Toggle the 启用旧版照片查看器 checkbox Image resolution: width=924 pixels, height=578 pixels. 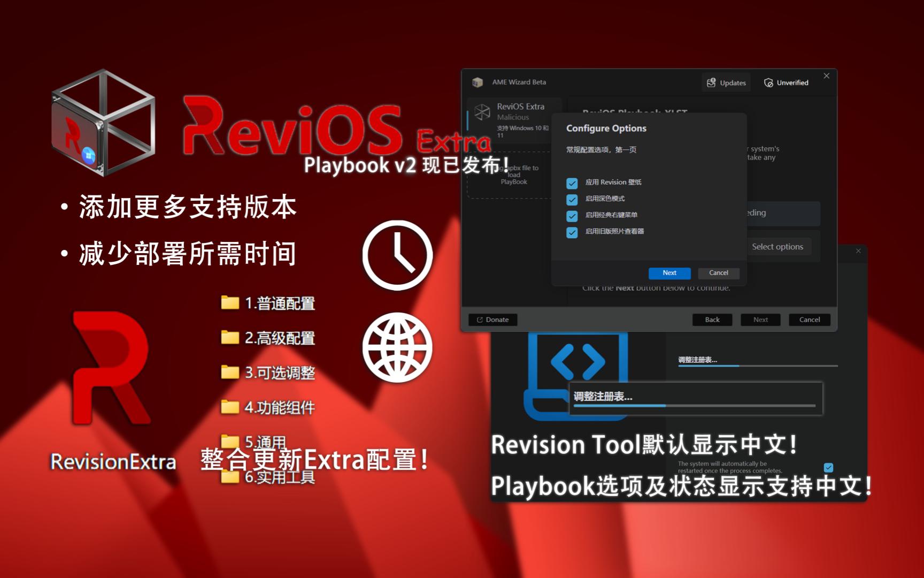pyautogui.click(x=572, y=232)
